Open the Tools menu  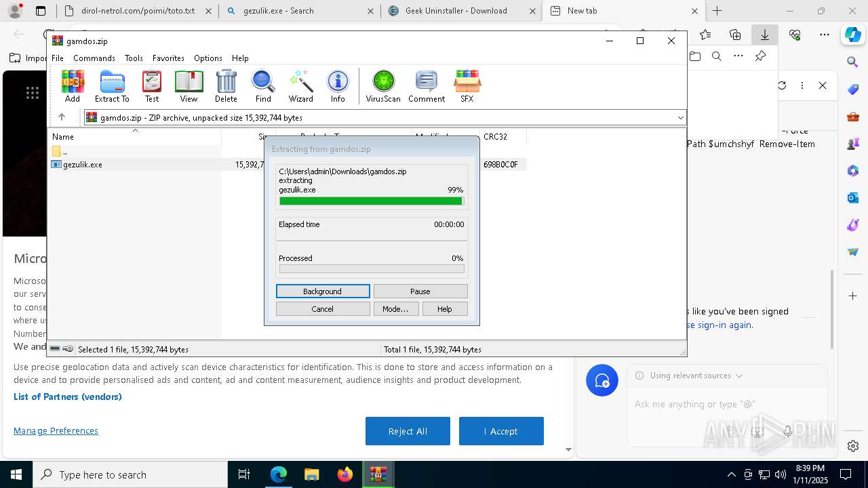(134, 58)
